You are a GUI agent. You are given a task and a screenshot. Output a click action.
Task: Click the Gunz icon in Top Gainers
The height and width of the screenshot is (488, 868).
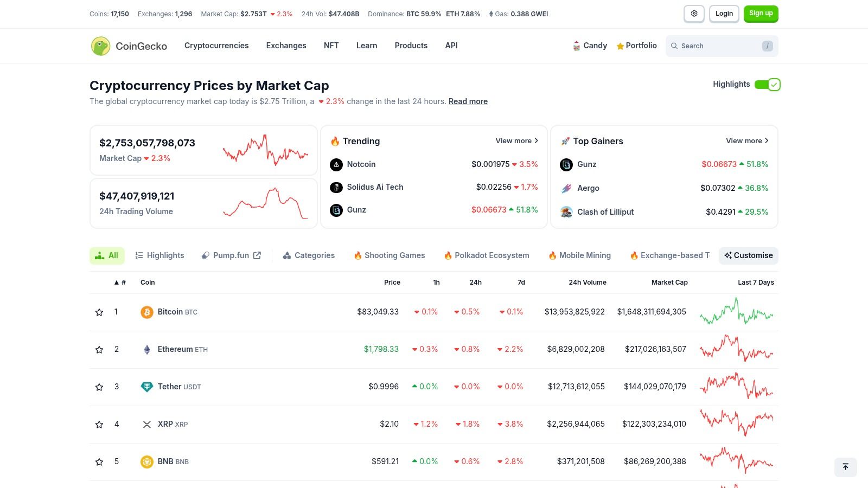coord(566,165)
